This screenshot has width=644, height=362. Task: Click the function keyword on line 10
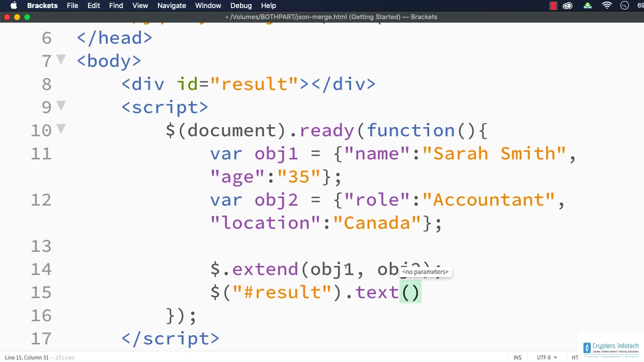pos(411,130)
